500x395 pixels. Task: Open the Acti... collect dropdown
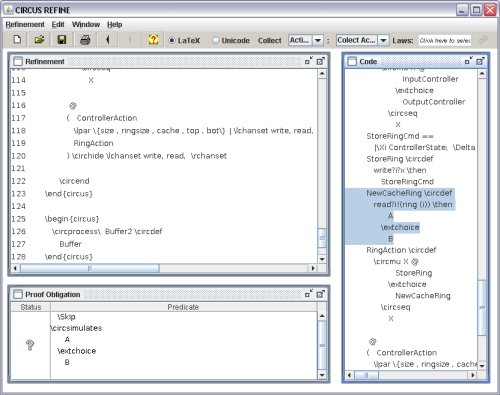pos(318,40)
